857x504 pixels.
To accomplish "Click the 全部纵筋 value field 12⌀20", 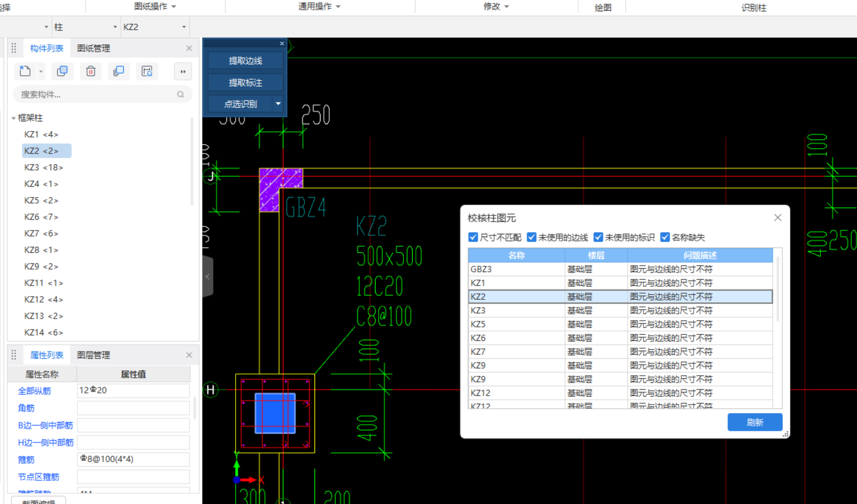I will [x=133, y=390].
